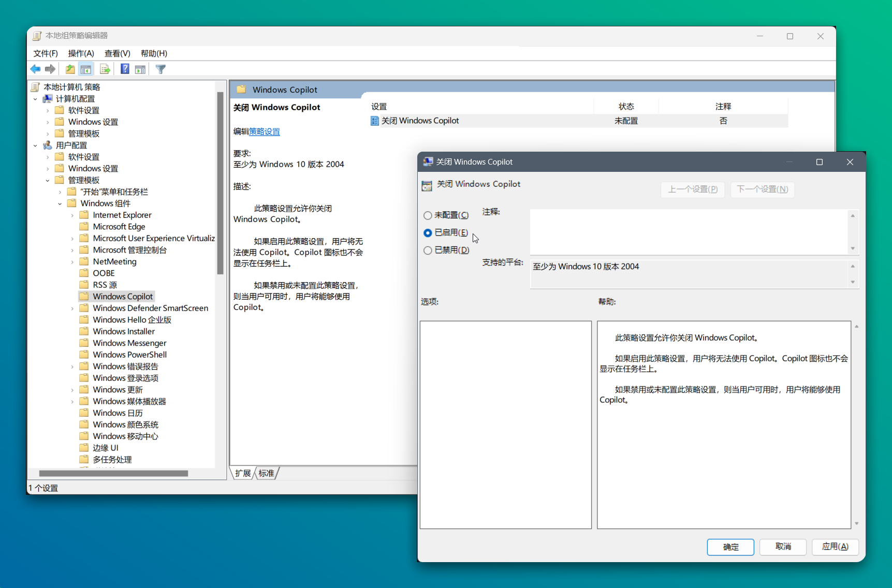Click the 设置 column header

pos(481,107)
